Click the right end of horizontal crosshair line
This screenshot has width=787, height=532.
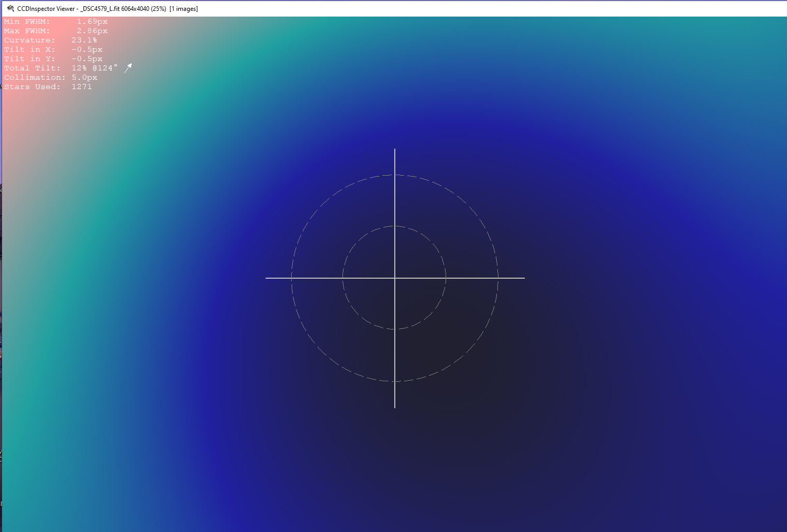click(x=523, y=278)
